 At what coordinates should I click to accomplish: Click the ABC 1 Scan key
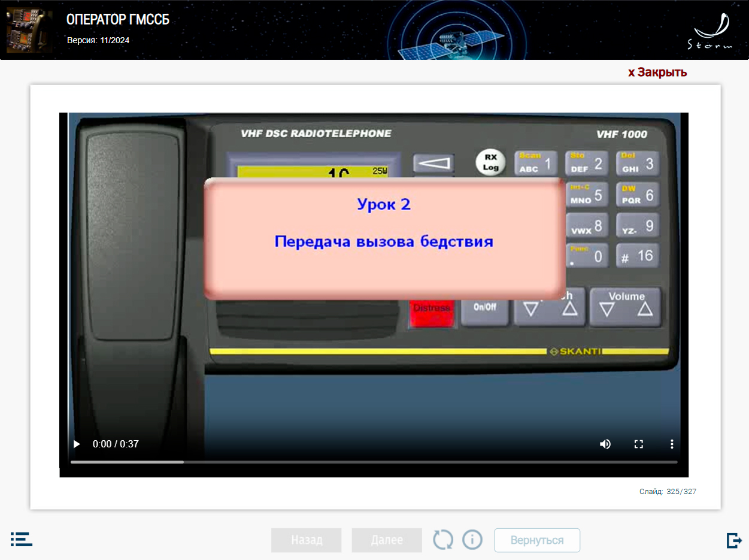tap(536, 164)
